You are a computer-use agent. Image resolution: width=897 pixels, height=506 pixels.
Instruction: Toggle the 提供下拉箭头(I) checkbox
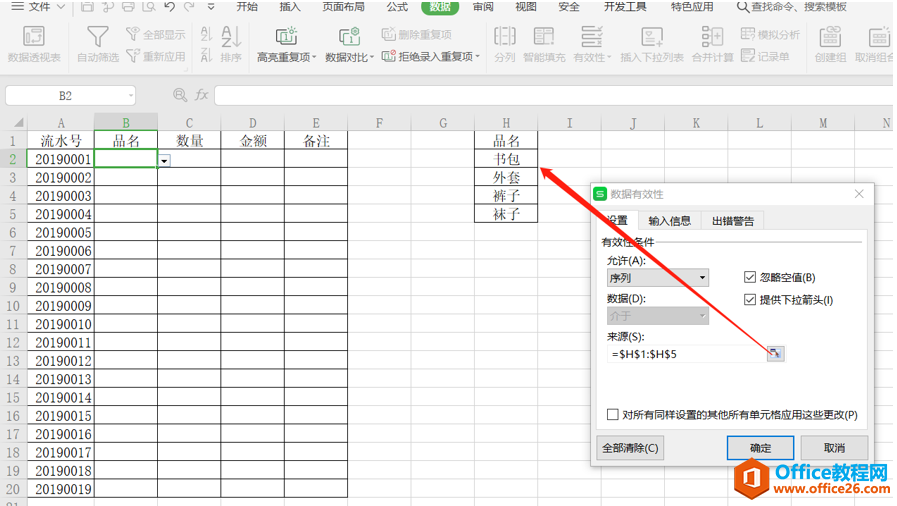750,300
